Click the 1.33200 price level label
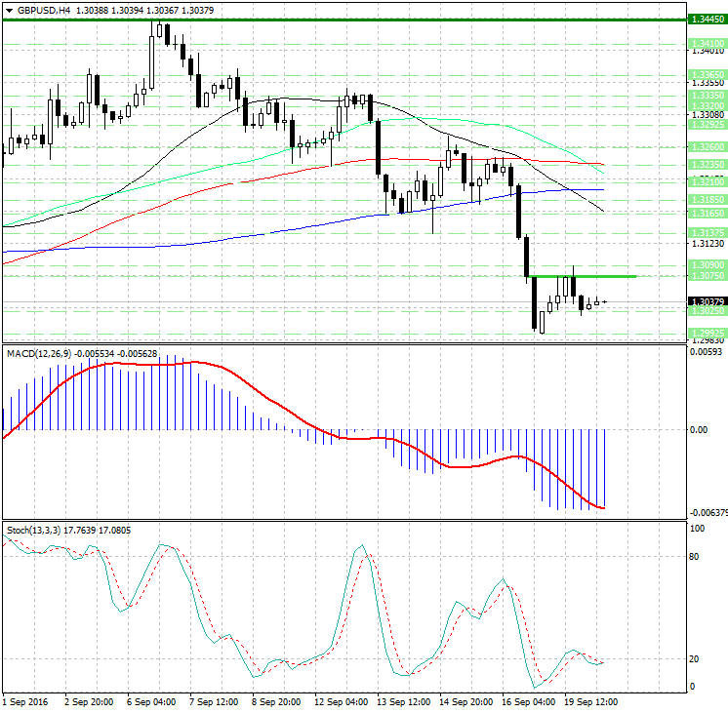 click(x=708, y=106)
